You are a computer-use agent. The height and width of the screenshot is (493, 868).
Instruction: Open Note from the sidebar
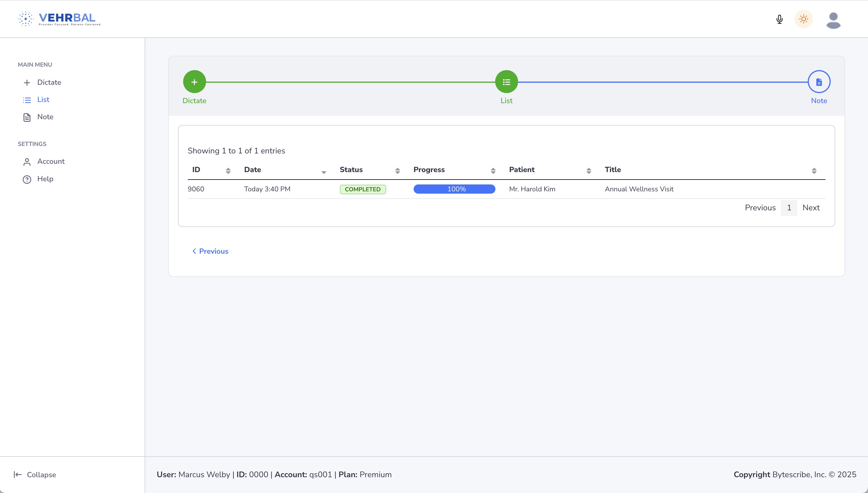(45, 117)
